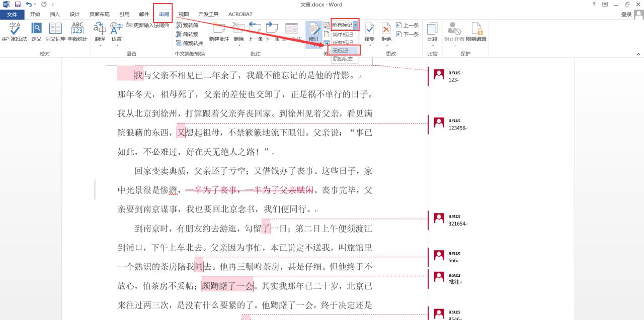The width and height of the screenshot is (644, 320).
Task: Open the 同义词库 thesaurus
Action: (x=55, y=32)
